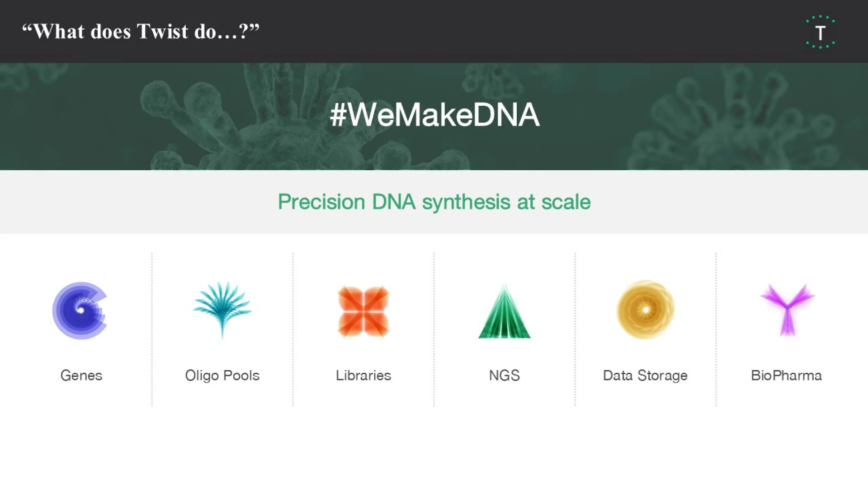868x488 pixels.
Task: Click the #WeMakeDNA hashtag headline
Action: click(434, 115)
